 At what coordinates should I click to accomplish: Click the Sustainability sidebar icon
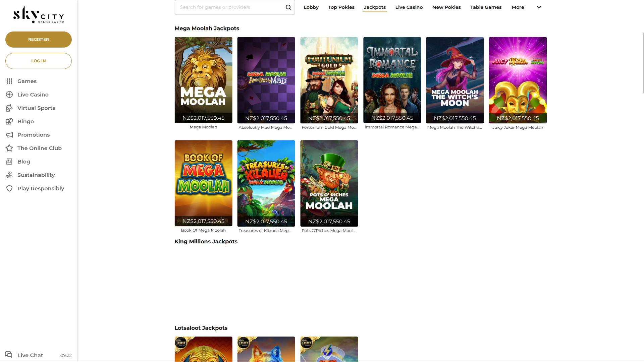click(9, 175)
